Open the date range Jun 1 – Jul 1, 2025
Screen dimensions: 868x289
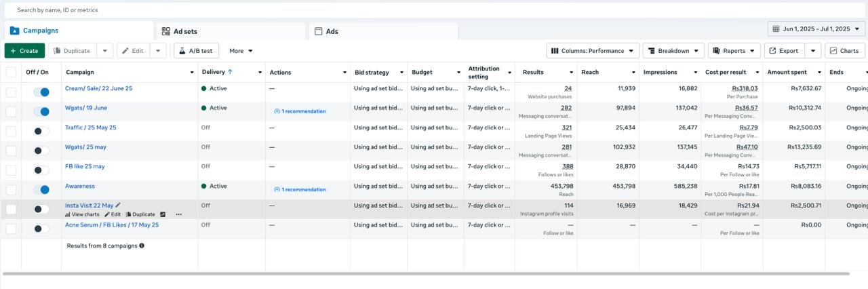tap(816, 28)
